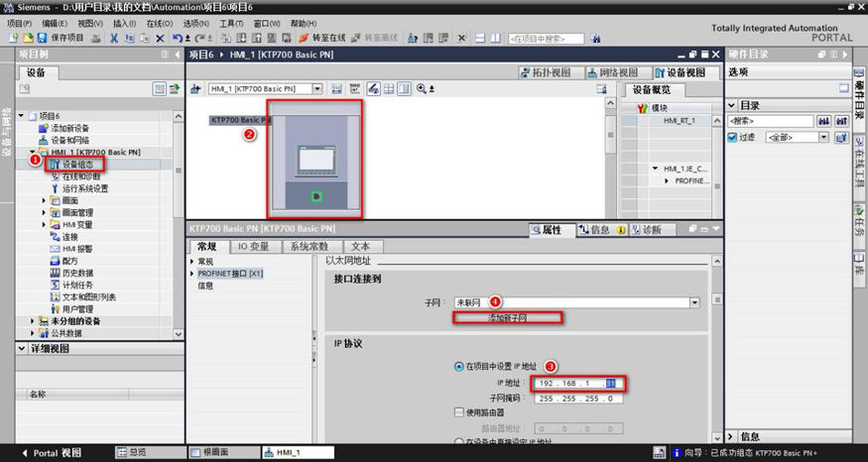Collapse the 项目树 panel arrow
The width and height of the screenshot is (868, 462).
point(178,55)
